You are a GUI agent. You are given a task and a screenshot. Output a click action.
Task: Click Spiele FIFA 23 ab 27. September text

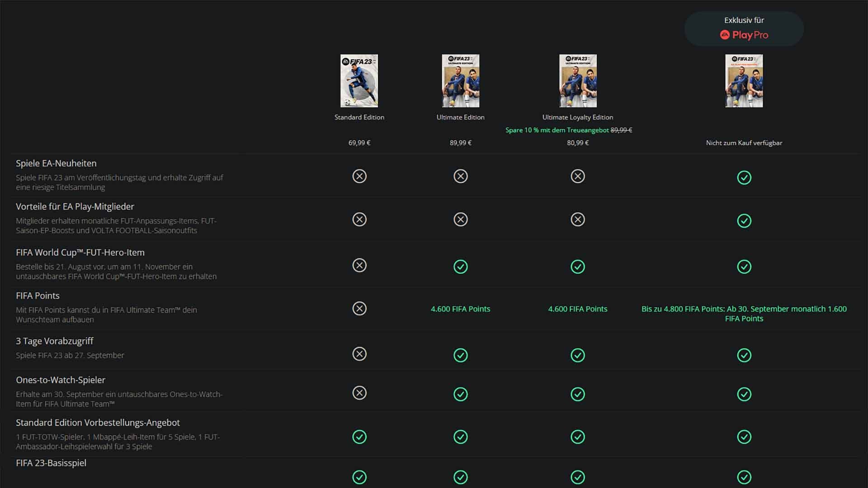pos(70,356)
